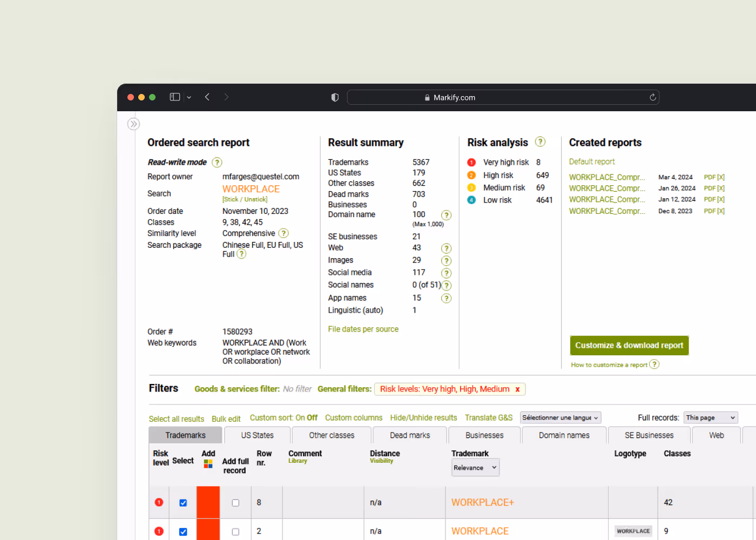Toggle Custom sort Off
Screen dimensions: 756x540
point(312,417)
